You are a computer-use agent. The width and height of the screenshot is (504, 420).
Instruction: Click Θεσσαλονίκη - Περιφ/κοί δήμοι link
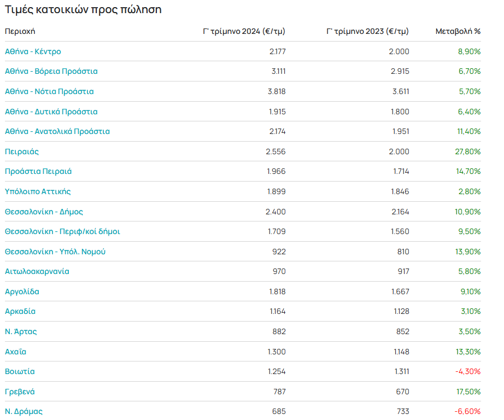62,231
